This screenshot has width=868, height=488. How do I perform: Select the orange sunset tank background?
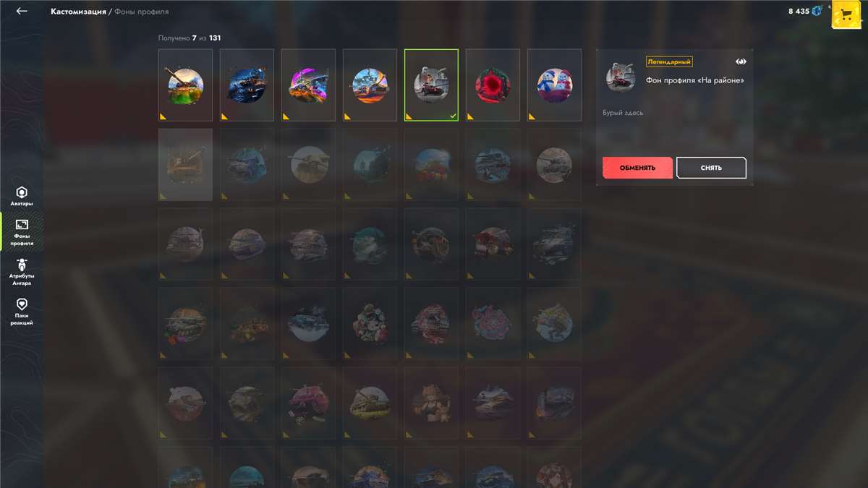coord(370,85)
